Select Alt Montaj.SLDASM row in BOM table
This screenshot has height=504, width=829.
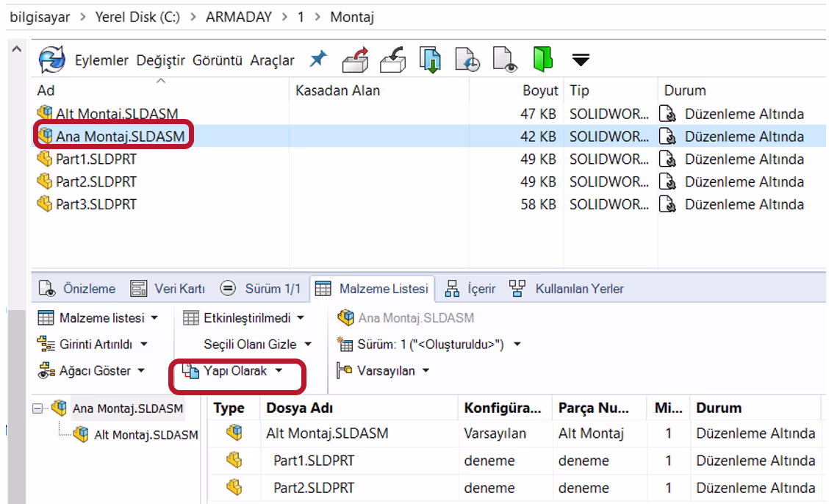[x=514, y=433]
